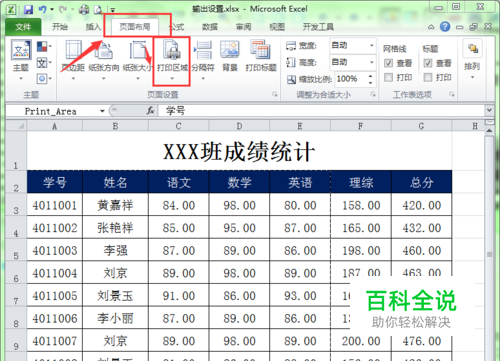Viewport: 500px width, 361px height.
Task: Select the title cell XXX班成绩统计
Action: [x=239, y=151]
